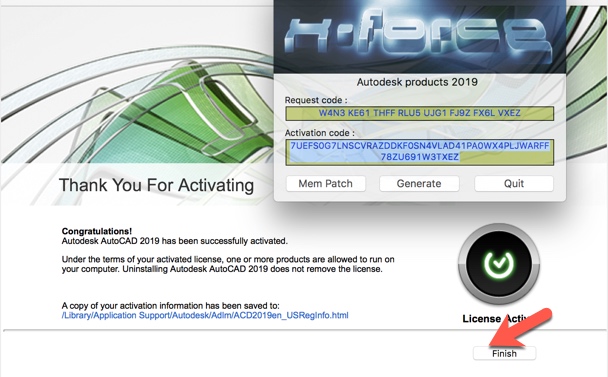Click the Mem Patch button
The width and height of the screenshot is (608, 377).
[326, 183]
